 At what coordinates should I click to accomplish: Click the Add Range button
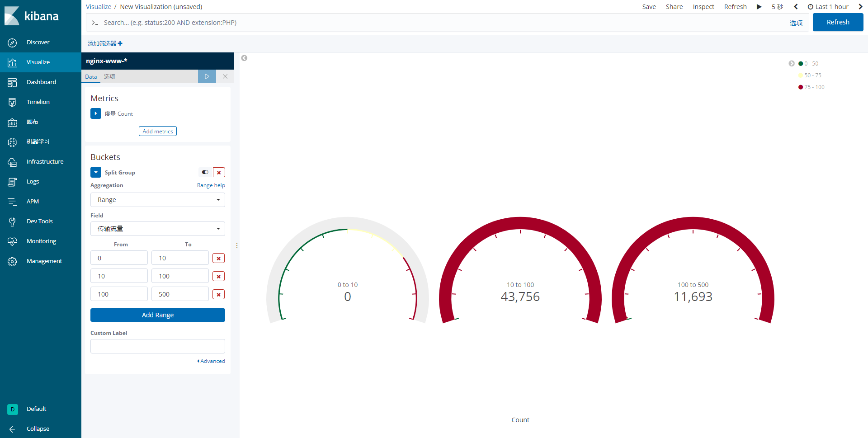[x=158, y=315]
